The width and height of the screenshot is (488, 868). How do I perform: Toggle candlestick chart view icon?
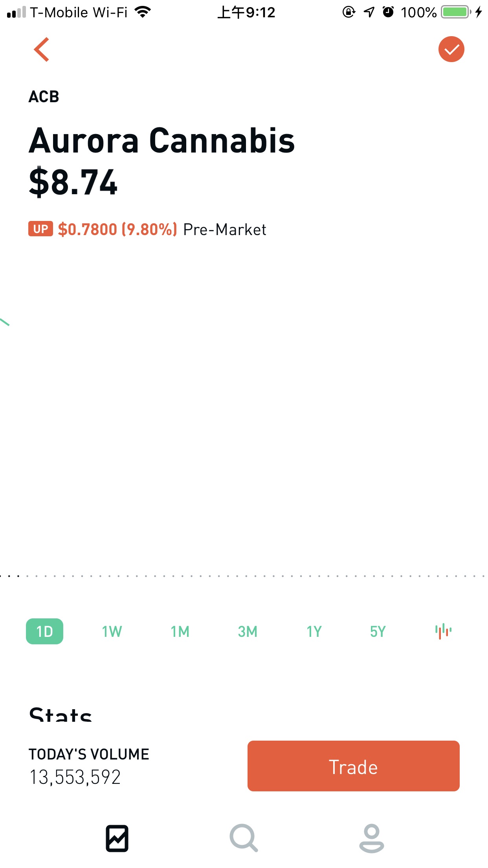click(443, 631)
